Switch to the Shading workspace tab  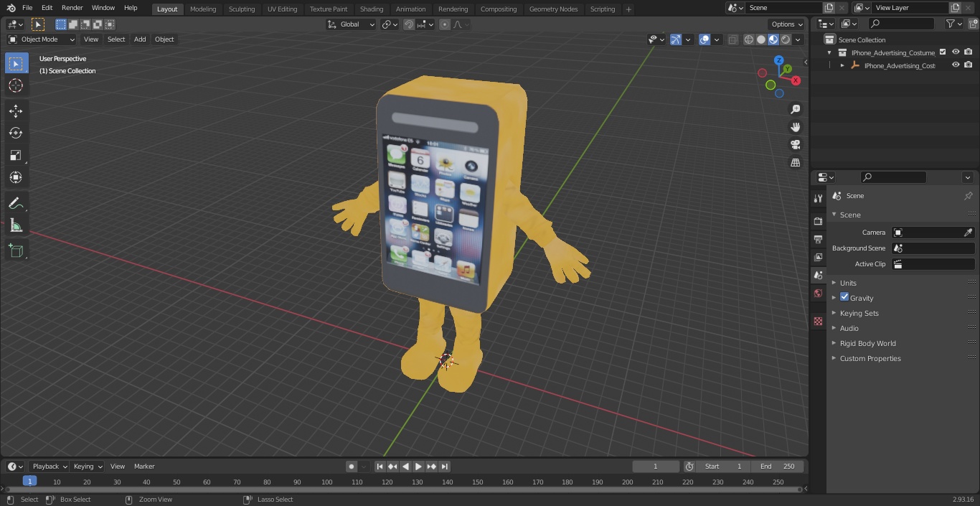coord(372,9)
